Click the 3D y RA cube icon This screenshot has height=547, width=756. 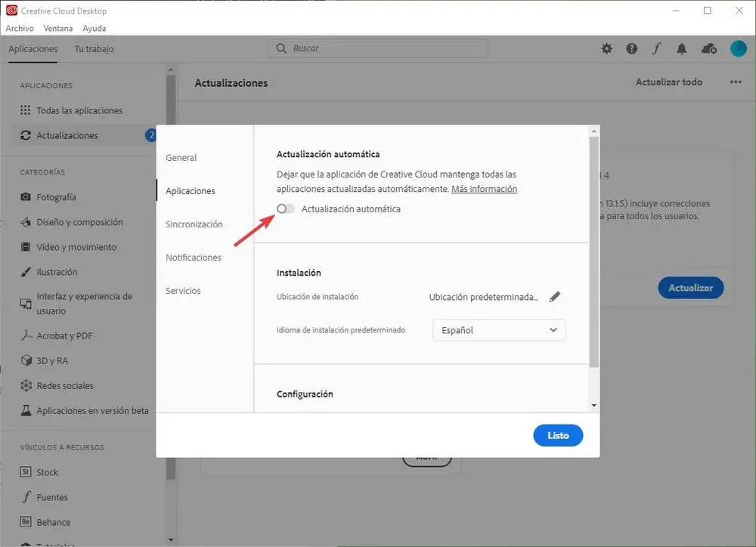pyautogui.click(x=26, y=360)
